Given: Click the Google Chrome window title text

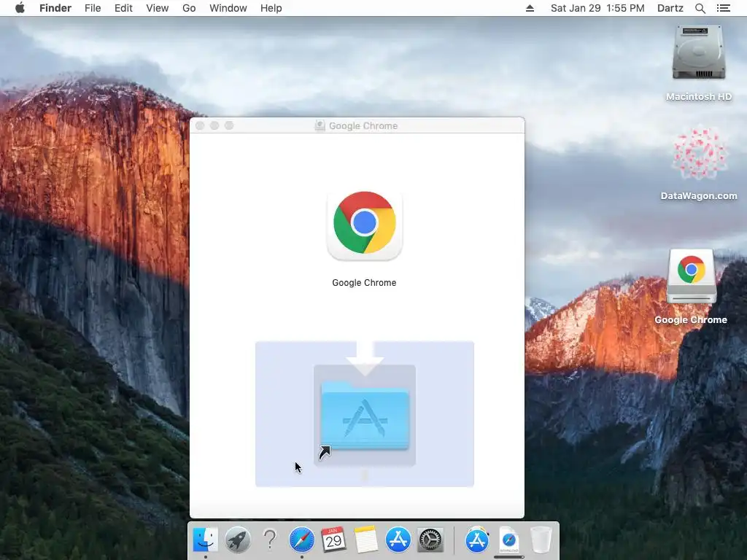Looking at the screenshot, I should pos(363,125).
